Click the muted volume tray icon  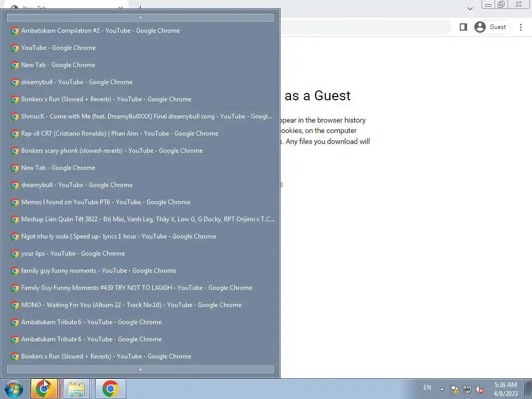coord(480,389)
